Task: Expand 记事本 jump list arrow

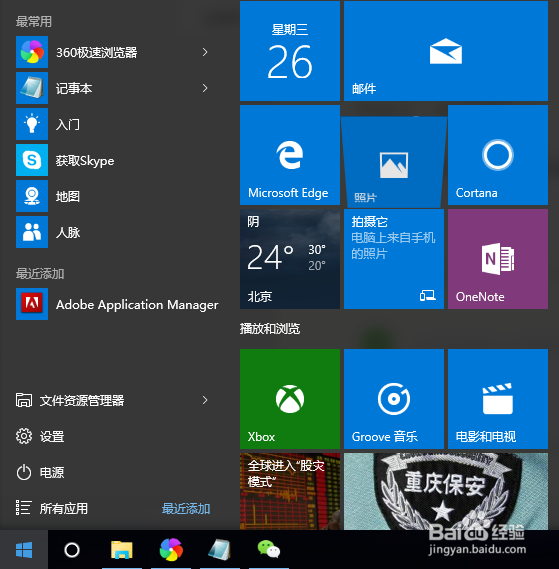Action: pos(205,88)
